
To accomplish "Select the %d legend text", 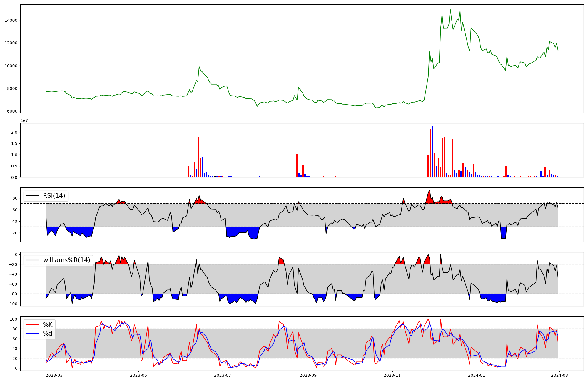I will point(48,334).
